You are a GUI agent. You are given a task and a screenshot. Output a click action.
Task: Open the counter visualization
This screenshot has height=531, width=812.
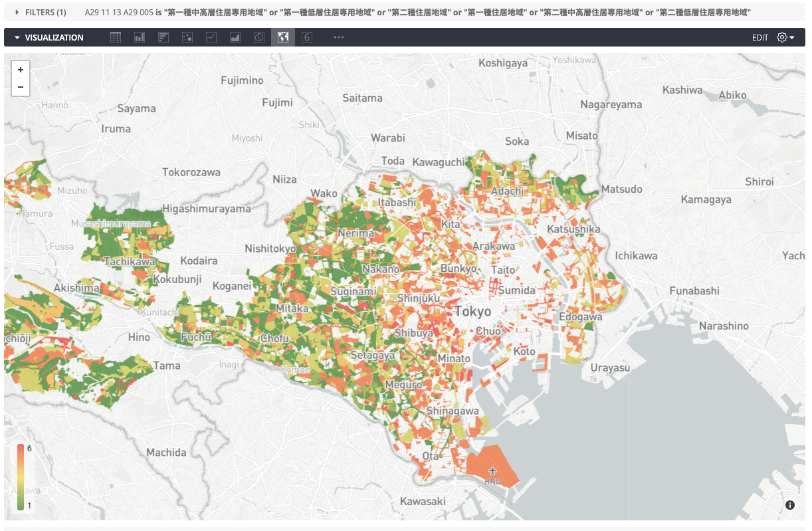click(x=306, y=37)
